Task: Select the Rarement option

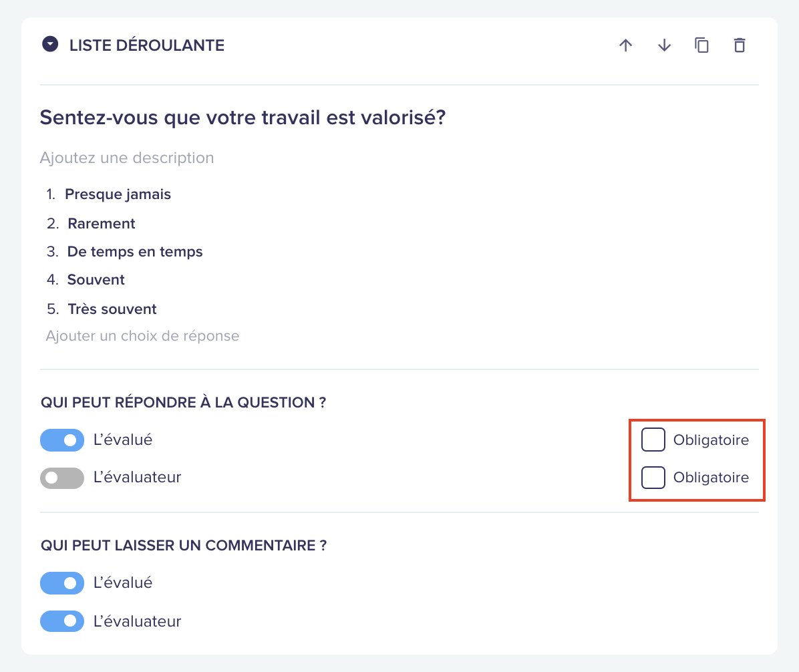Action: pyautogui.click(x=102, y=224)
